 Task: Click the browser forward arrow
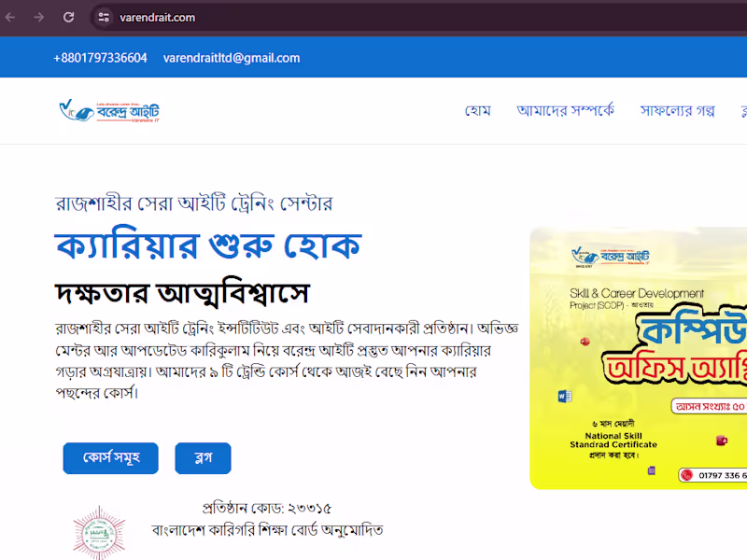click(x=39, y=18)
